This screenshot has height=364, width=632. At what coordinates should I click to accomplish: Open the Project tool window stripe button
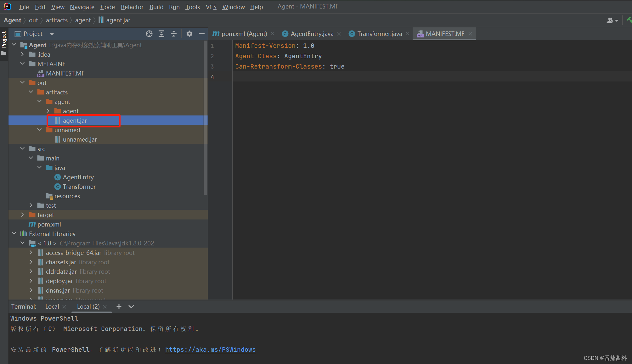4,43
